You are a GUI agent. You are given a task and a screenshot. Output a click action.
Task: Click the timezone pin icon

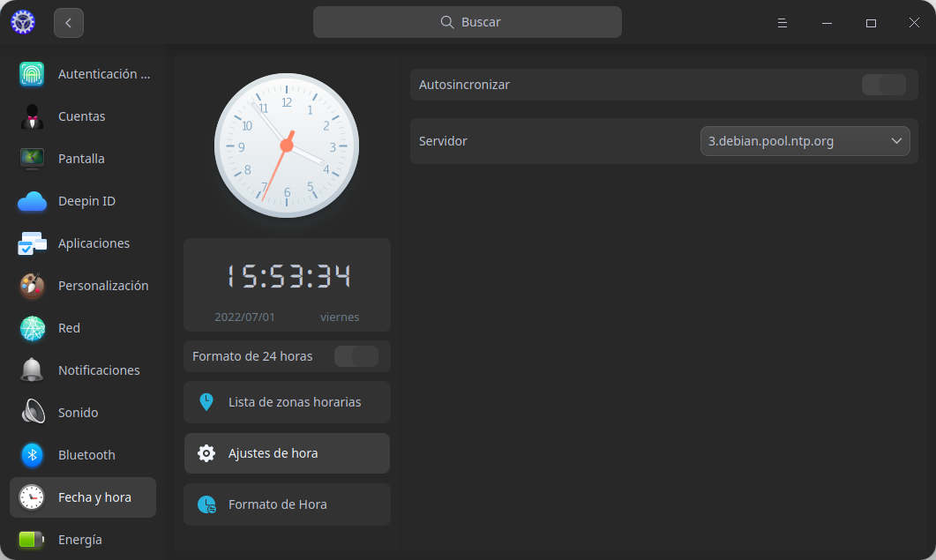point(206,402)
